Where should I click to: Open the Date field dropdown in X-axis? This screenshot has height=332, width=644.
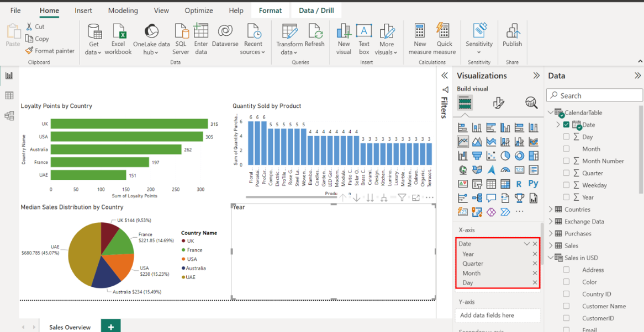pyautogui.click(x=526, y=244)
